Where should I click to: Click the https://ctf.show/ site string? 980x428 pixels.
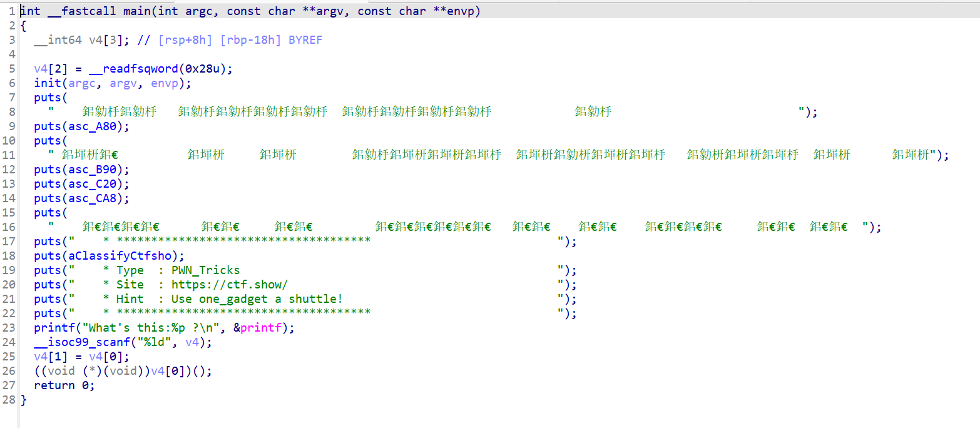click(230, 285)
